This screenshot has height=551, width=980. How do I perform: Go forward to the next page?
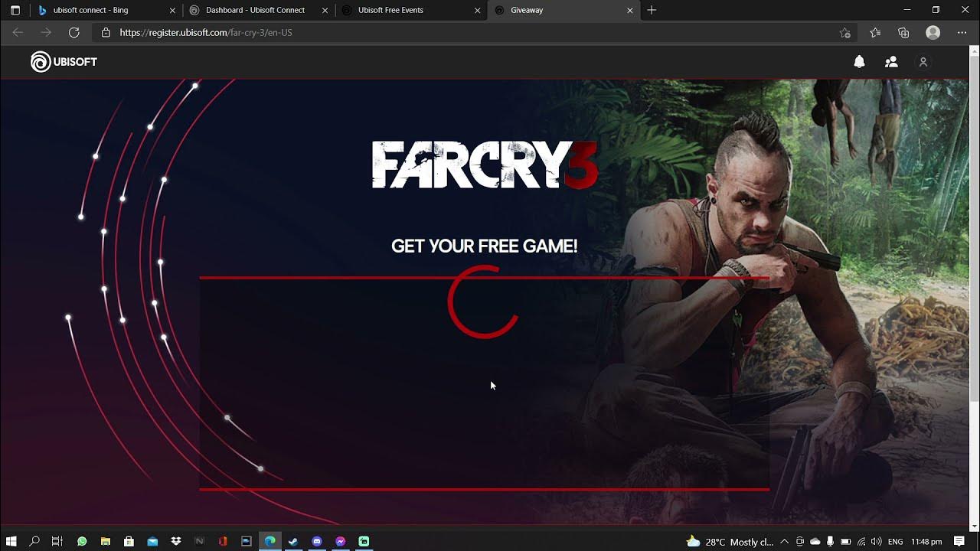click(x=46, y=32)
